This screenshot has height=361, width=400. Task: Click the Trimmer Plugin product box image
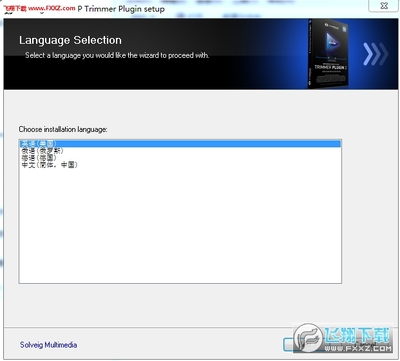pyautogui.click(x=329, y=54)
